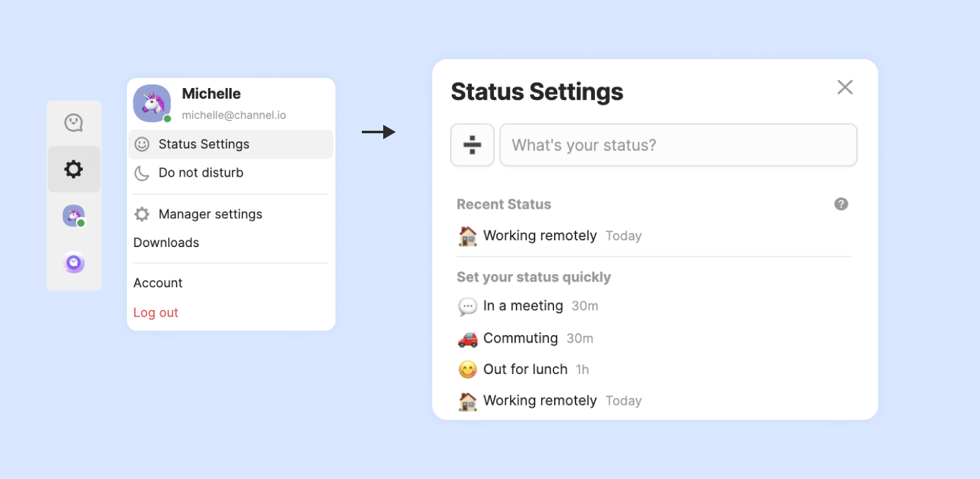This screenshot has height=479, width=980.
Task: Select recent status Working remotely
Action: click(539, 236)
